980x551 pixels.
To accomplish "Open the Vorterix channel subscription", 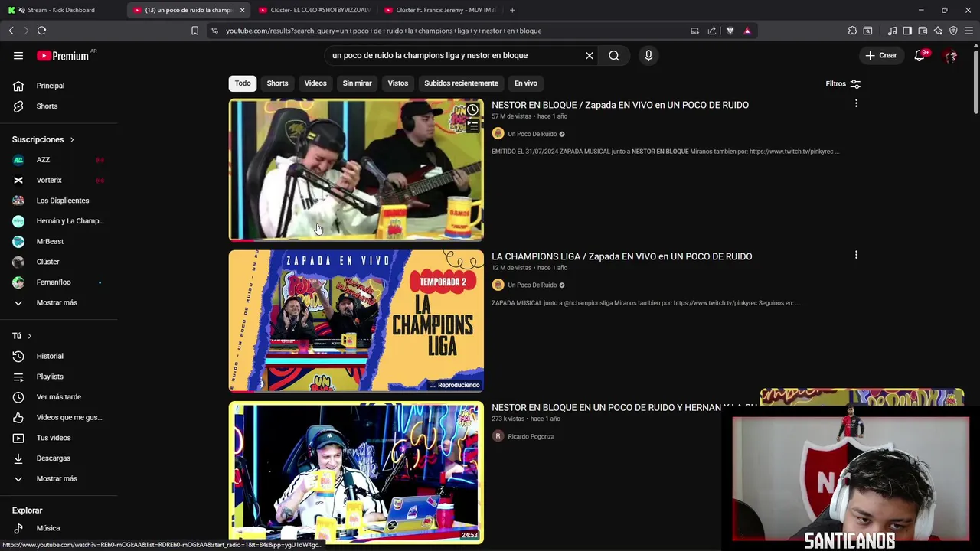I will (x=58, y=180).
